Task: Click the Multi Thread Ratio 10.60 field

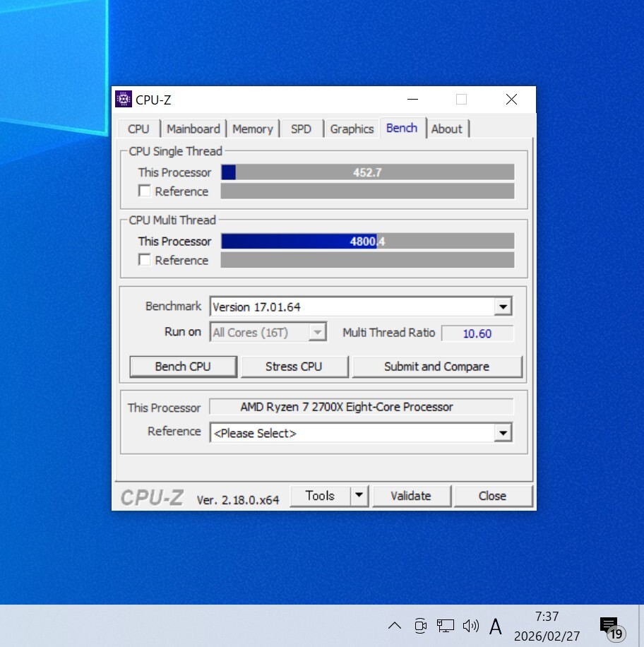Action: [x=477, y=333]
